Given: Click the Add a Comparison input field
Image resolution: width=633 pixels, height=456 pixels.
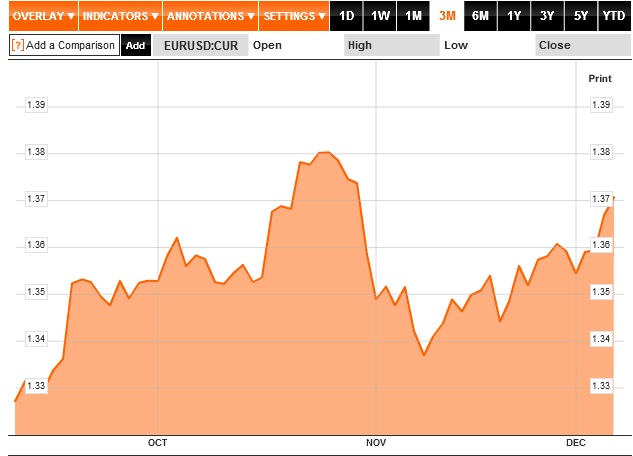Looking at the screenshot, I should pos(65,45).
